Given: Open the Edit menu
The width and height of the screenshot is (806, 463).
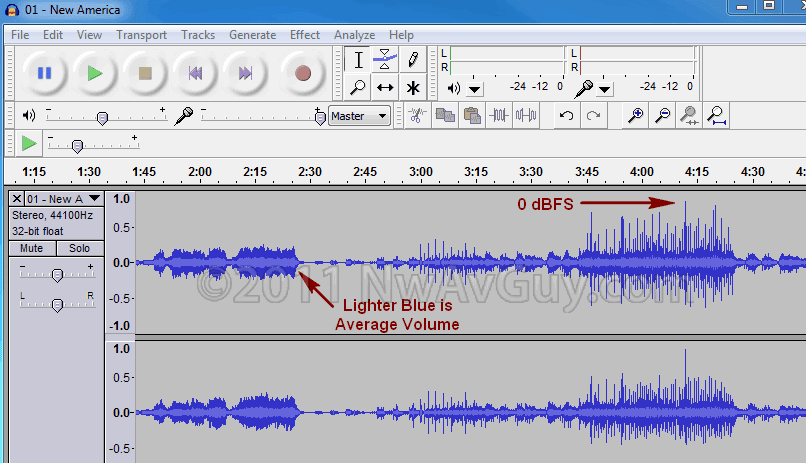Looking at the screenshot, I should [x=53, y=35].
